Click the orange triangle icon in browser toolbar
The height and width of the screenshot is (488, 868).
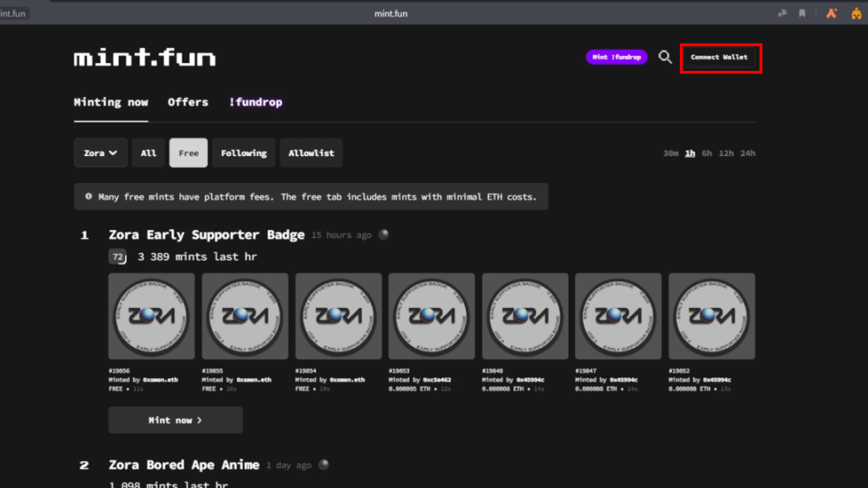831,14
